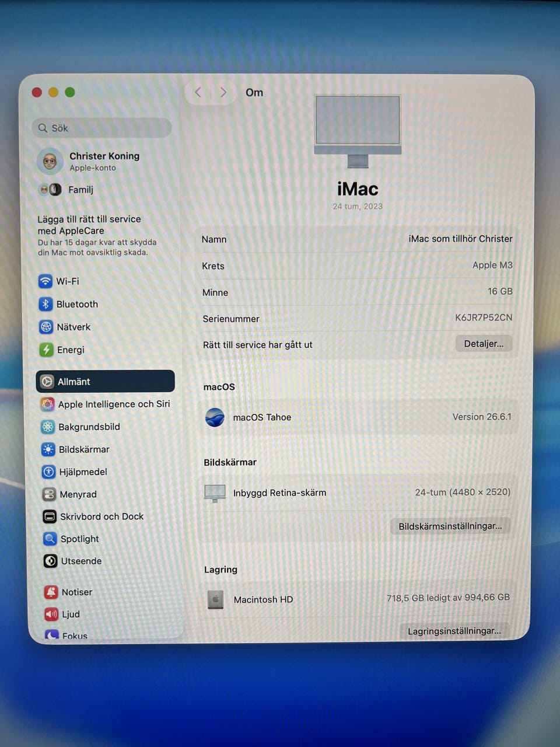Open the Energi lightning icon
This screenshot has width=560, height=747.
point(47,350)
